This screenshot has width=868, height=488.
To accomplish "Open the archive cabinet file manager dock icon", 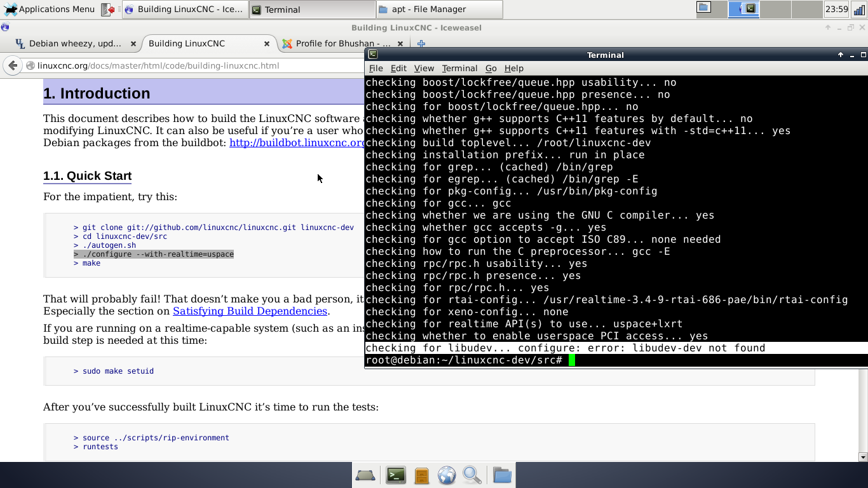I will click(421, 475).
